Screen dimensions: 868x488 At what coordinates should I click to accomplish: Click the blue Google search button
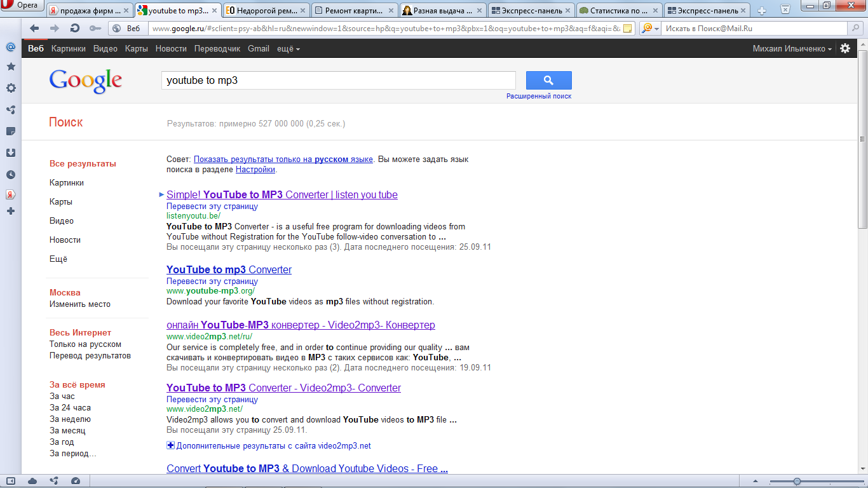coord(549,80)
